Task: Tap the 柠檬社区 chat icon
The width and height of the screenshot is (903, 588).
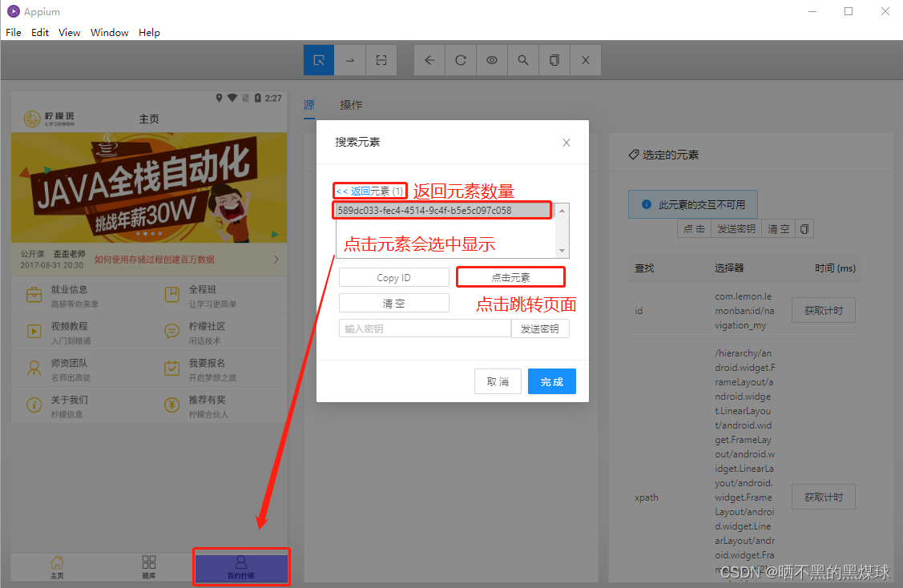Action: 171,331
